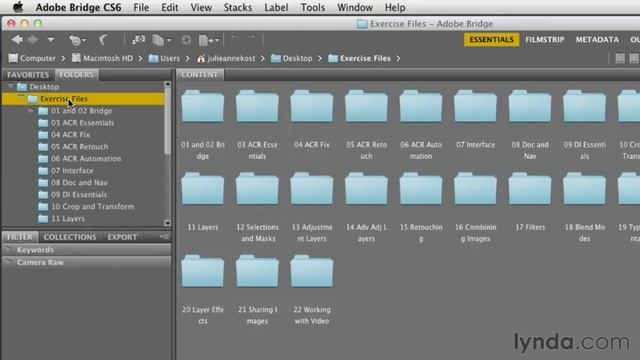Open dropdown chevron after Exercise Files in path

click(x=398, y=58)
